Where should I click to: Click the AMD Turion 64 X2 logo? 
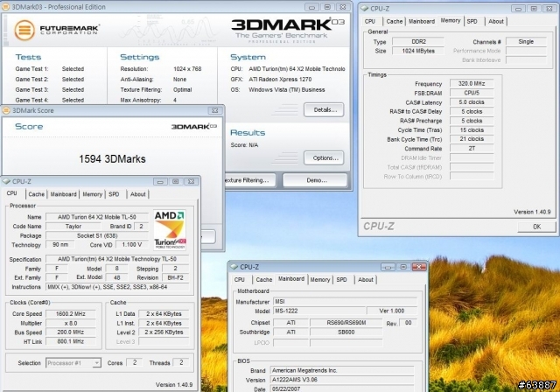[x=170, y=229]
